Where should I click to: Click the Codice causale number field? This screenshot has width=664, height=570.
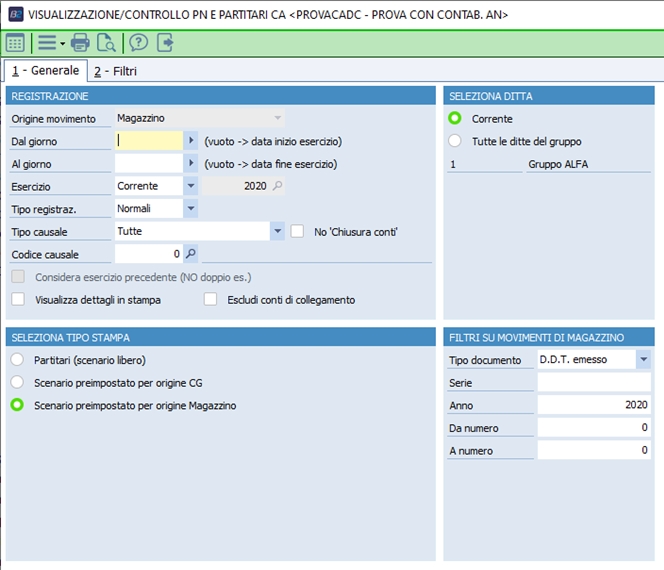[149, 254]
